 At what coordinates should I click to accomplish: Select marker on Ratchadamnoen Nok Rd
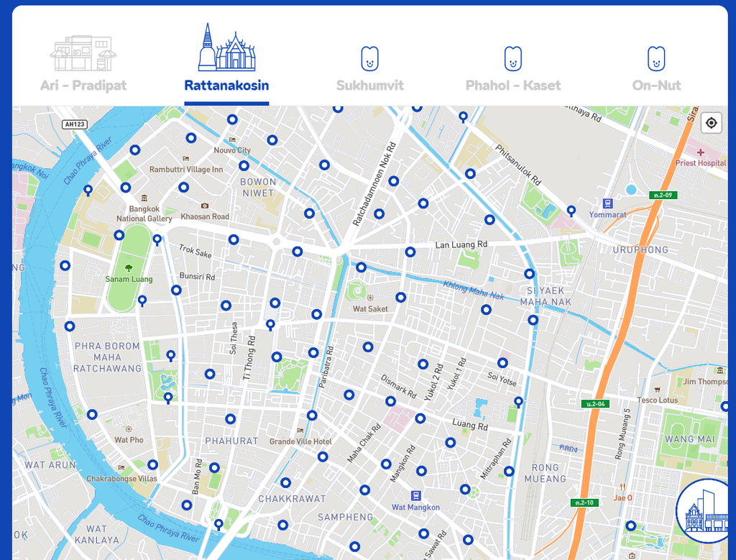tap(393, 181)
